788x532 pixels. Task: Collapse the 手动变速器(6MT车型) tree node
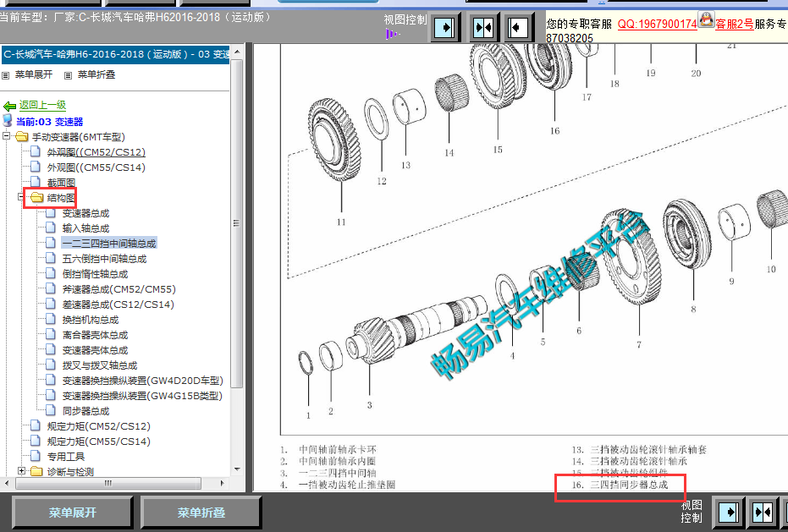[6, 135]
